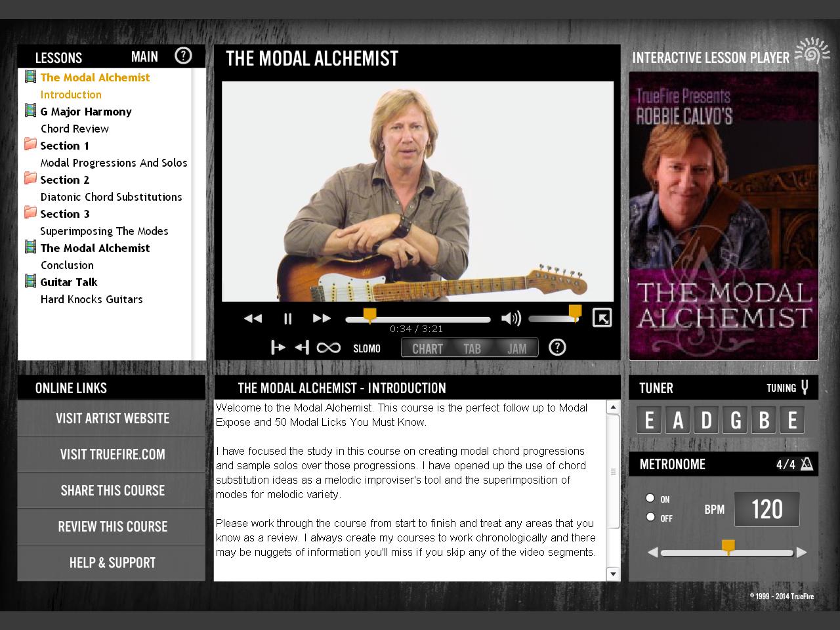Play low E string tuner note
This screenshot has width=840, height=630.
pos(649,420)
